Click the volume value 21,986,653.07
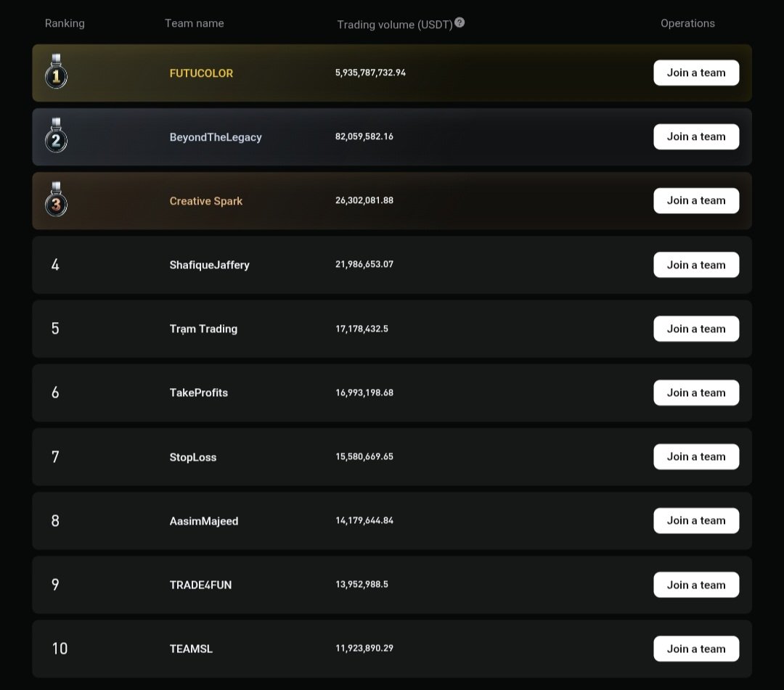Screen dimensions: 784x690 point(364,265)
